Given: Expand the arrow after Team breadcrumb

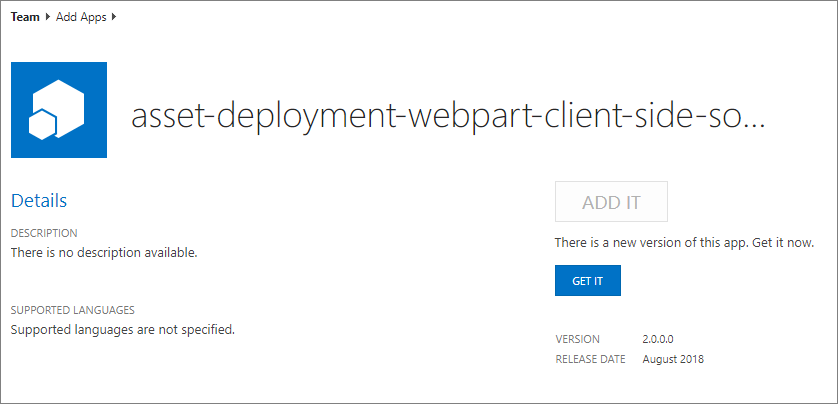Looking at the screenshot, I should (48, 17).
